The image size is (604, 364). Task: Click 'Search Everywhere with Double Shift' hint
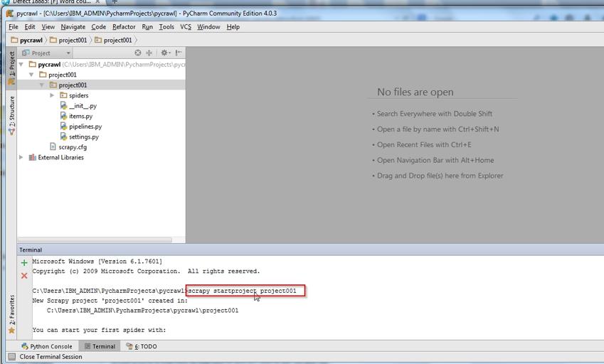click(435, 114)
